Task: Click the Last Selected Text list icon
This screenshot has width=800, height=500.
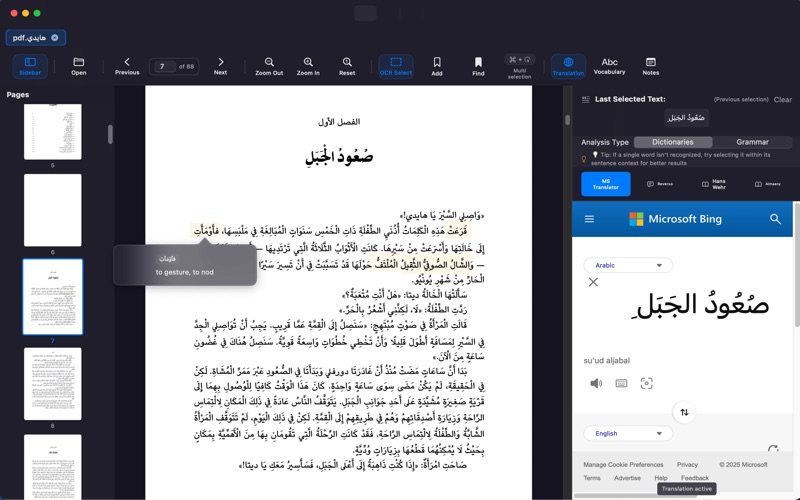Action: point(586,99)
